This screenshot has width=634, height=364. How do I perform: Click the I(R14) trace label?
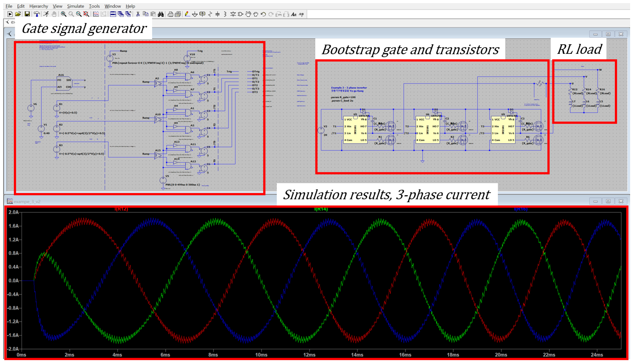point(321,209)
